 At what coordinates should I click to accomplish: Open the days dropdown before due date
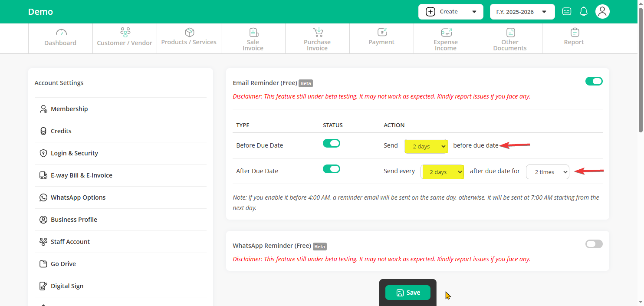[x=426, y=147]
